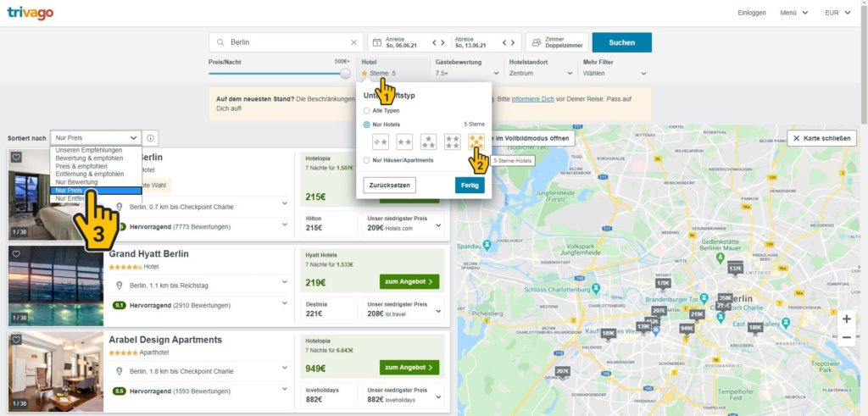Screen dimensions: 868x416
Task: Click the guests icon next to Zimmer
Action: [x=537, y=42]
